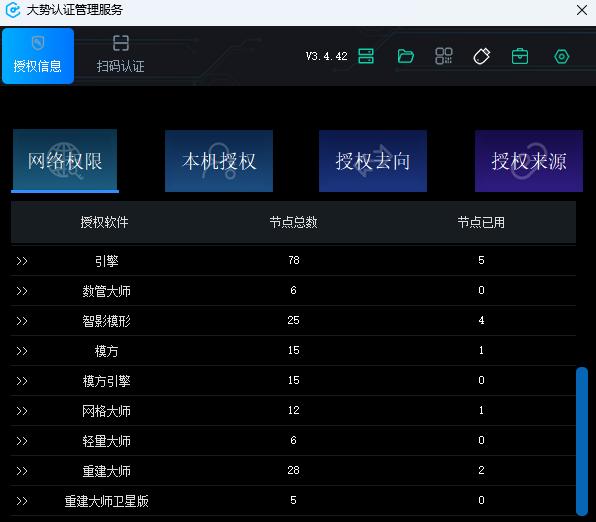Click the QR code grid icon

pyautogui.click(x=444, y=56)
